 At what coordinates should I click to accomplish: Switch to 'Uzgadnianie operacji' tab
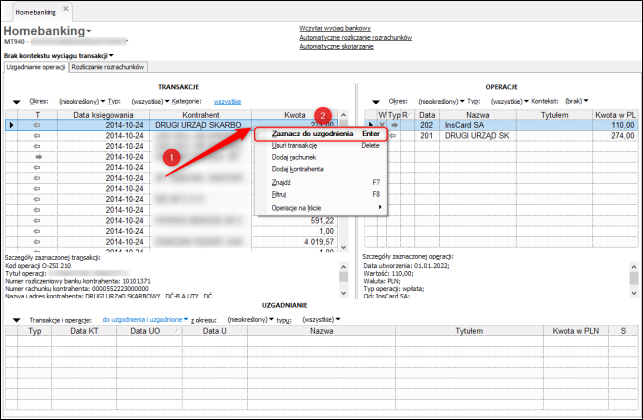[x=36, y=67]
